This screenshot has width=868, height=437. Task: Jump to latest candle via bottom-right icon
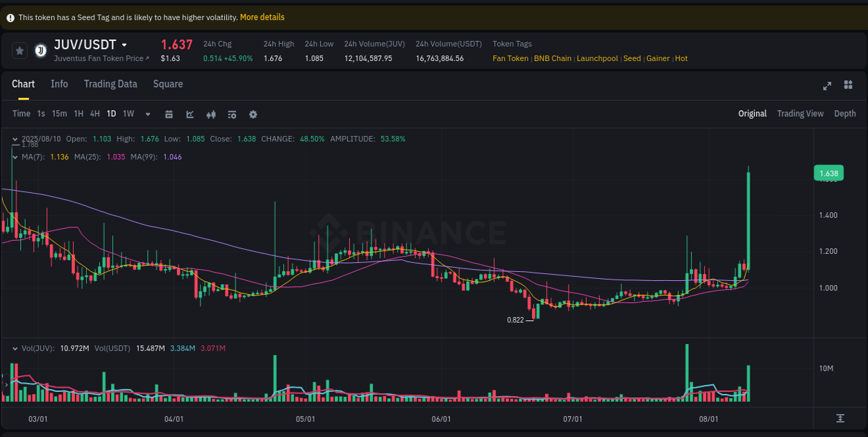tap(839, 419)
